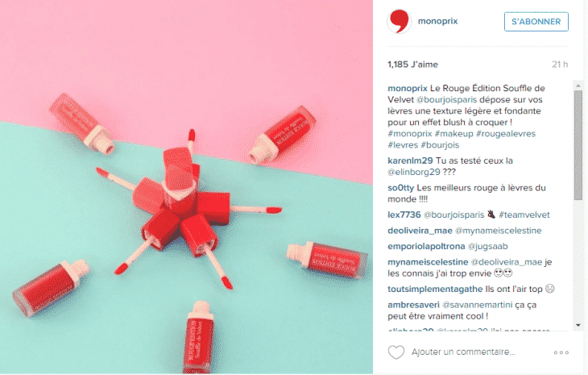Click the S'ABONNER follow button
This screenshot has height=375, width=588.
(536, 22)
